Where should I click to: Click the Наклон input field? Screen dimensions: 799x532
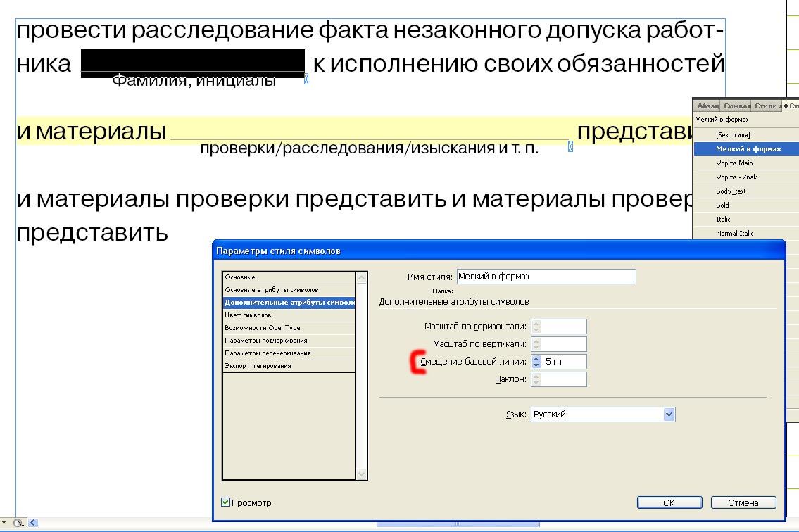(x=563, y=379)
